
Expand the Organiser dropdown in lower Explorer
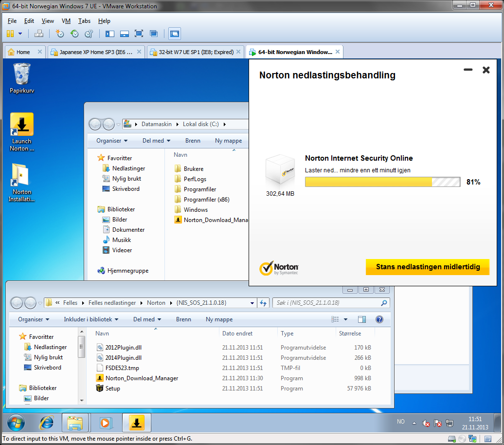tap(34, 319)
